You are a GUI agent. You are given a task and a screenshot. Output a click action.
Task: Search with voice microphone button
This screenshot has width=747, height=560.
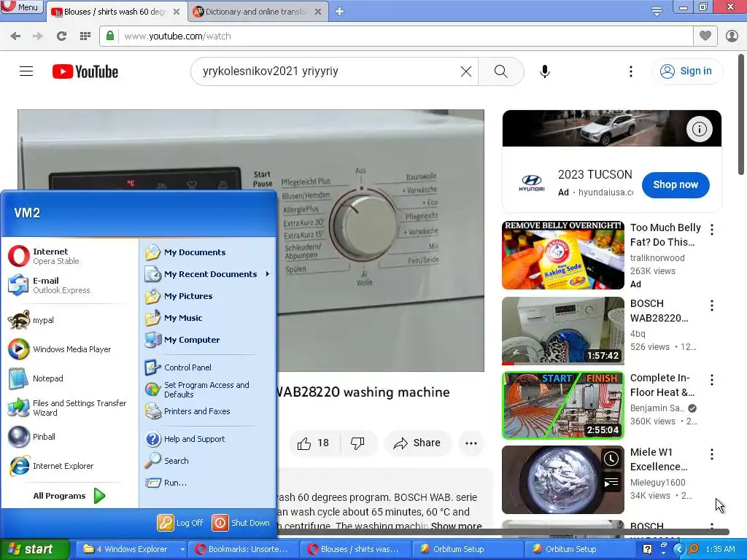[x=544, y=71]
